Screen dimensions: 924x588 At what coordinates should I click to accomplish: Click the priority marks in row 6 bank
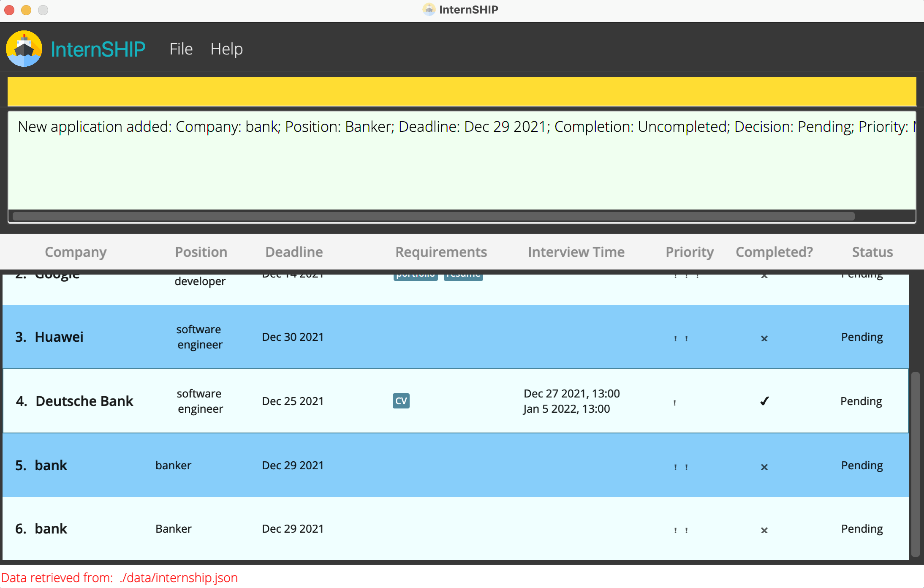coord(681,530)
